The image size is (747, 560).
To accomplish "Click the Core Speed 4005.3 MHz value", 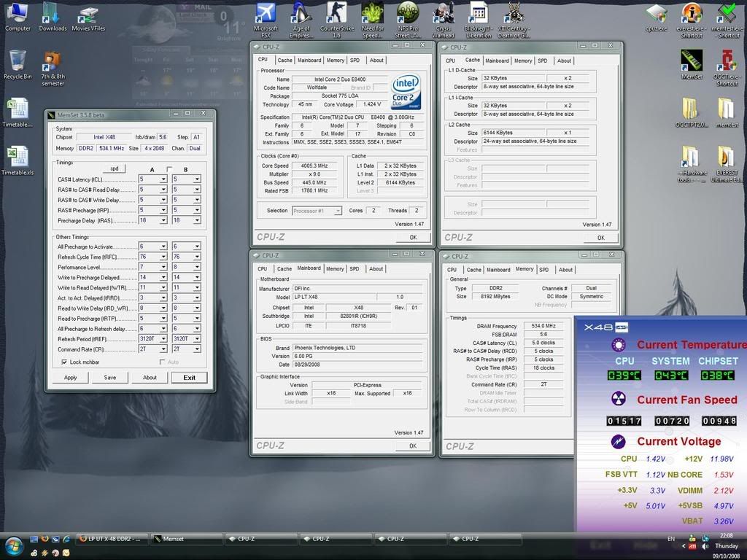I will point(314,166).
